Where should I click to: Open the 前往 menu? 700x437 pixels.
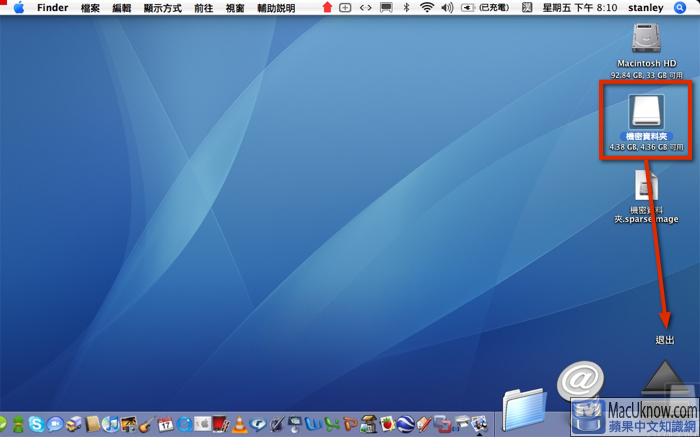pyautogui.click(x=204, y=8)
